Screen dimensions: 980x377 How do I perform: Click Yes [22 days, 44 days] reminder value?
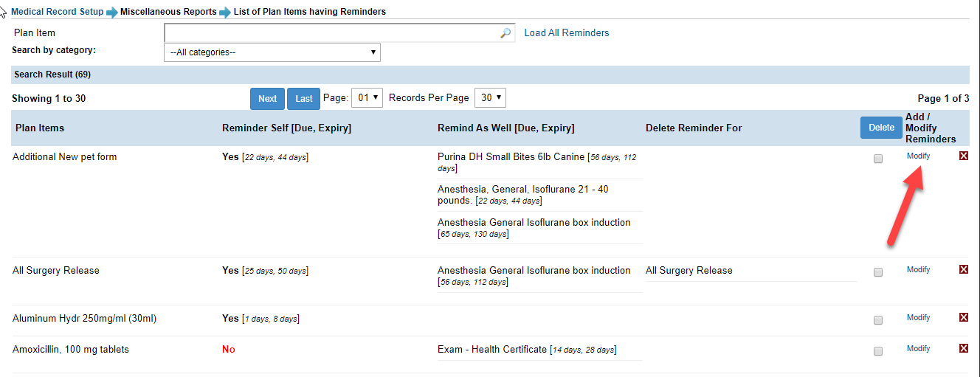(265, 157)
